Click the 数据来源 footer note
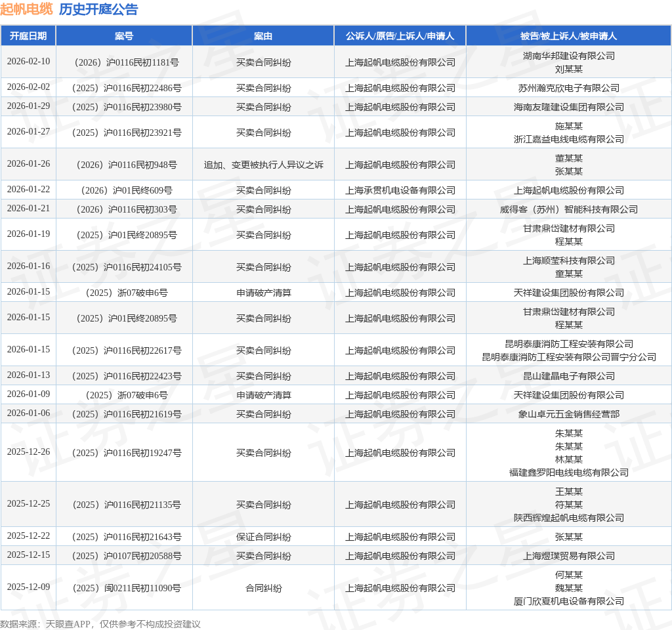This screenshot has height=630, width=672. (x=100, y=624)
